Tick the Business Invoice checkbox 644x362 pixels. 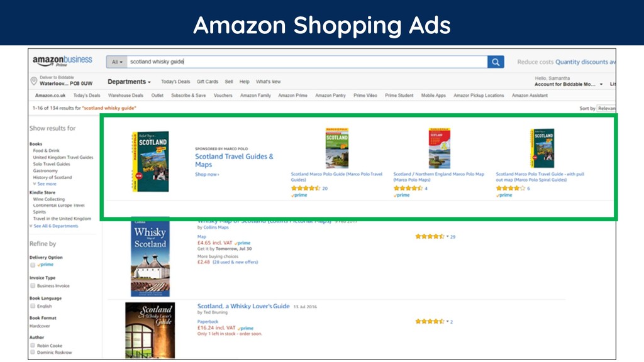(x=33, y=286)
